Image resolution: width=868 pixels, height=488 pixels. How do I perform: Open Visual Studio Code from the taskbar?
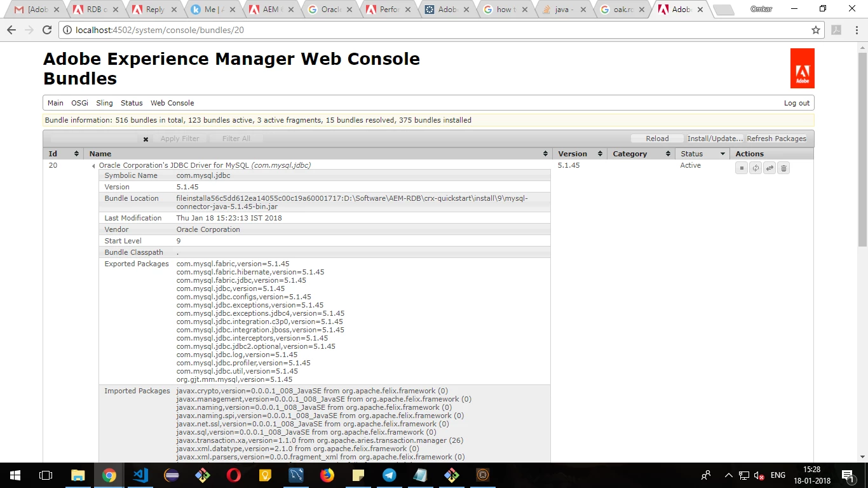coord(140,475)
